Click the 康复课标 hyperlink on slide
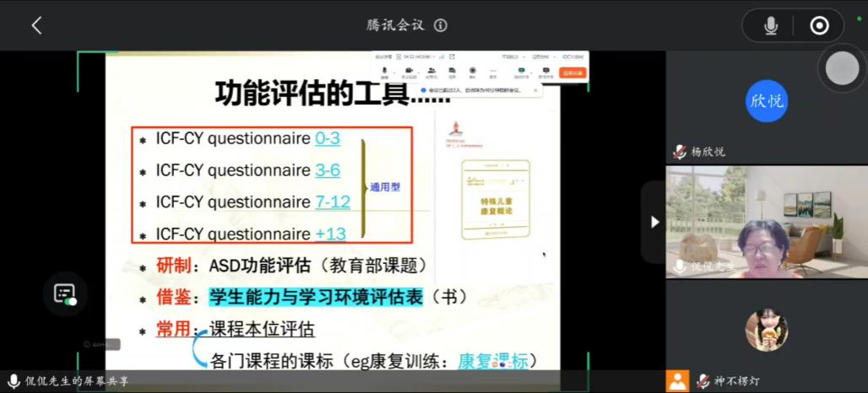The width and height of the screenshot is (868, 393). point(493,361)
